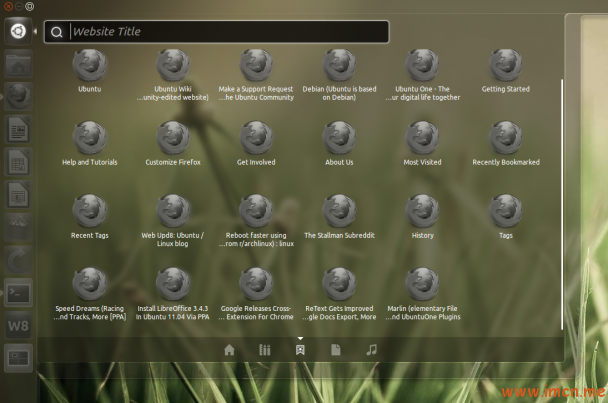608x403 pixels.
Task: Switch to the Music lens
Action: [371, 350]
